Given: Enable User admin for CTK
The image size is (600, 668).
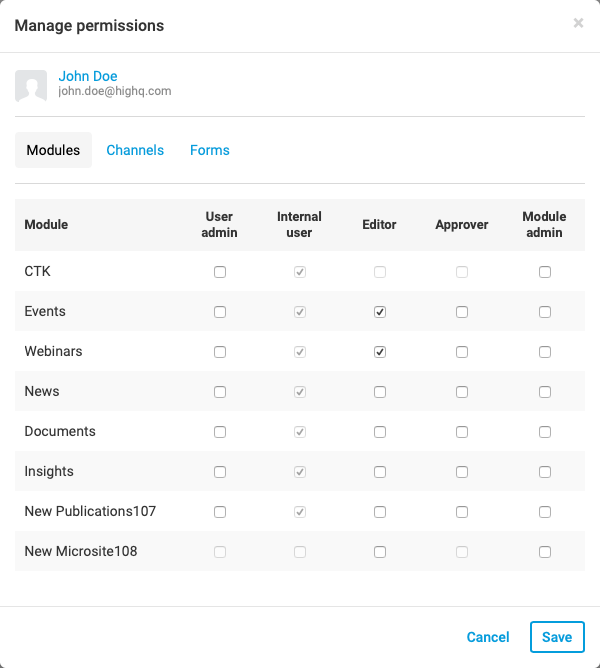Looking at the screenshot, I should [220, 272].
